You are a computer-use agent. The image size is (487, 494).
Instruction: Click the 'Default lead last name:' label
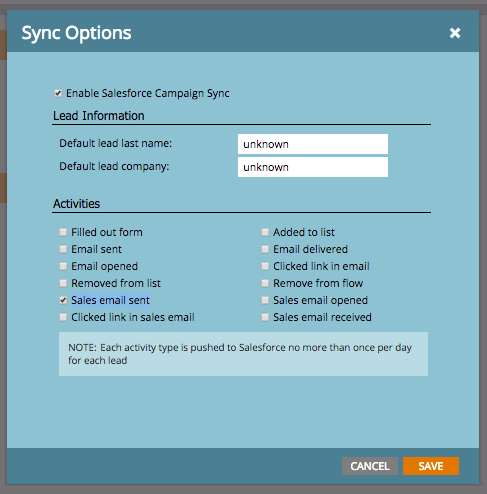click(115, 143)
